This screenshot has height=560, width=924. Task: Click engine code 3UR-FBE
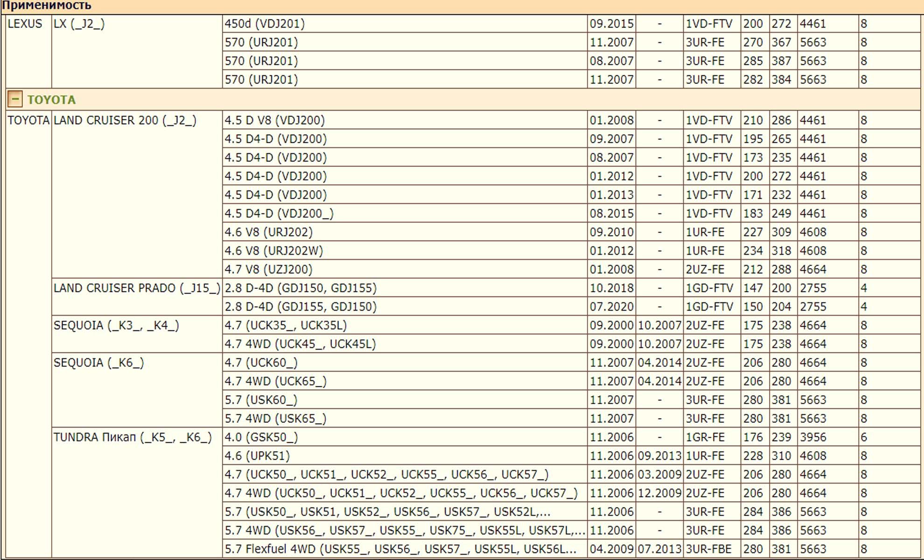click(x=708, y=549)
